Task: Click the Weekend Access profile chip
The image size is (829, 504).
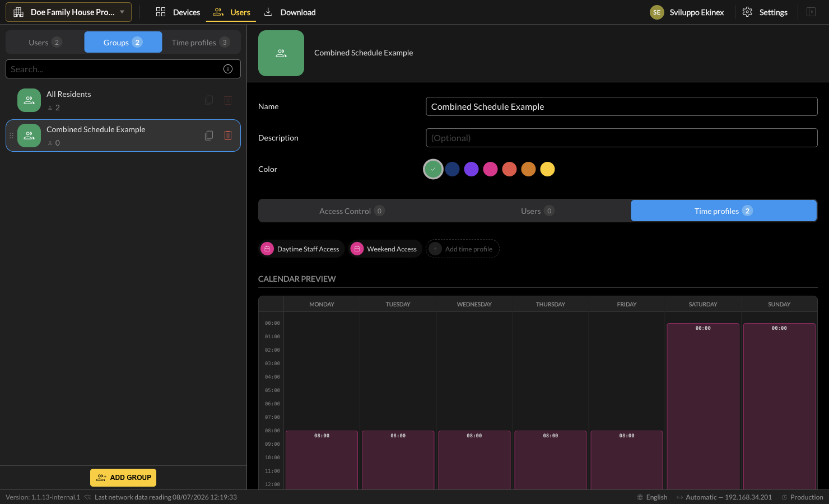Action: [x=385, y=249]
